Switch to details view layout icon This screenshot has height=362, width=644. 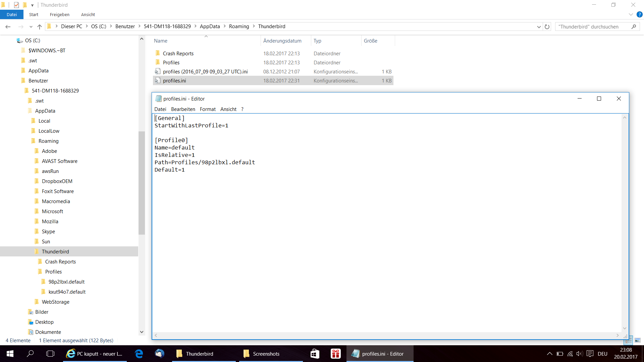click(628, 340)
